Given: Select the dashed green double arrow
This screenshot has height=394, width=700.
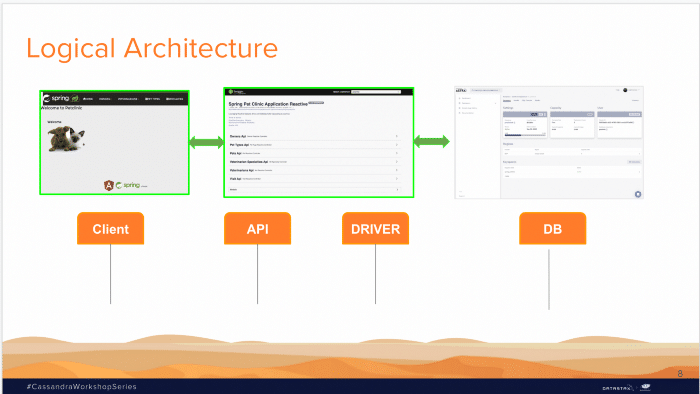Looking at the screenshot, I should click(x=431, y=141).
